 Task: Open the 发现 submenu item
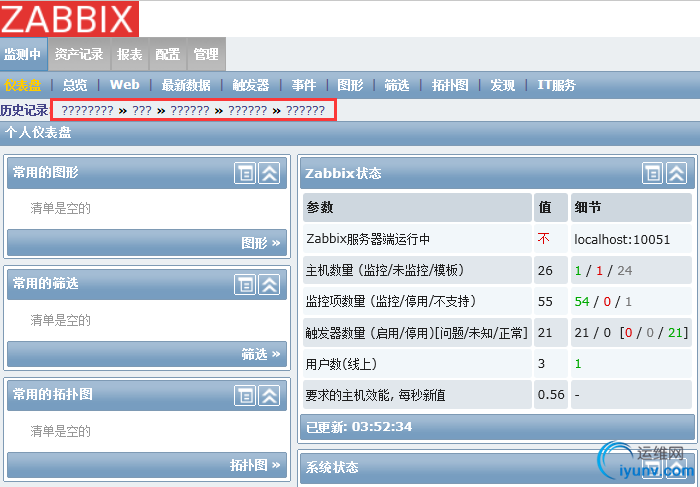503,85
